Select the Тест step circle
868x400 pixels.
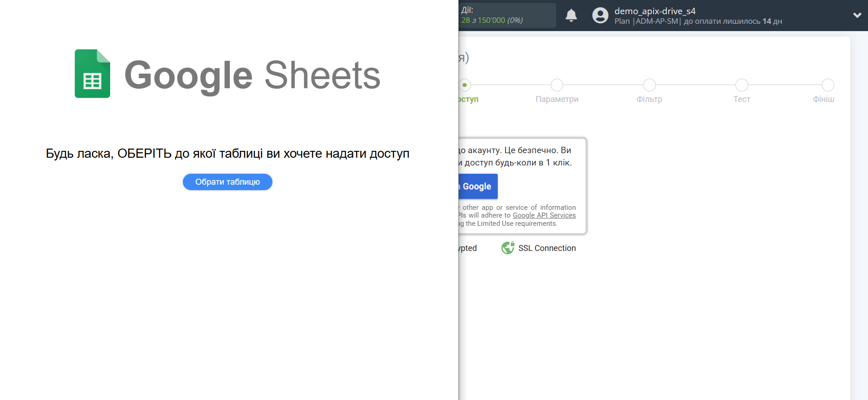[741, 85]
